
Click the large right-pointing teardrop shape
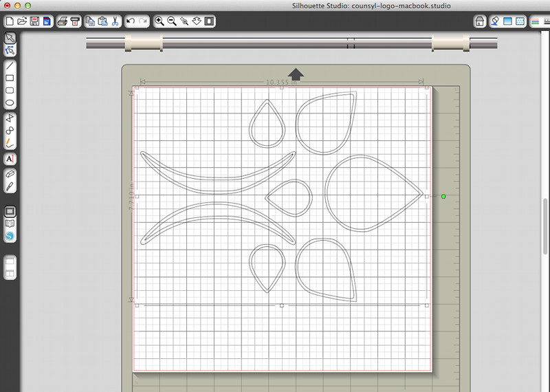tap(373, 193)
